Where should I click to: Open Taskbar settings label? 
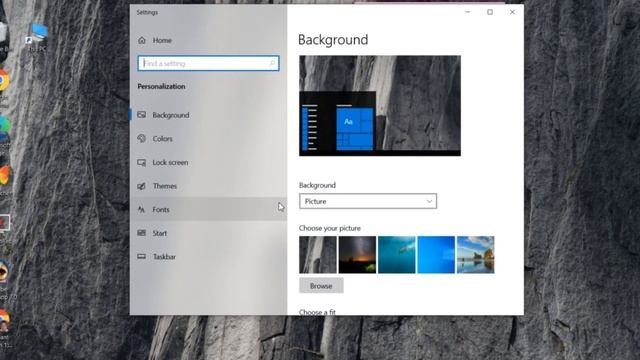[x=164, y=257]
